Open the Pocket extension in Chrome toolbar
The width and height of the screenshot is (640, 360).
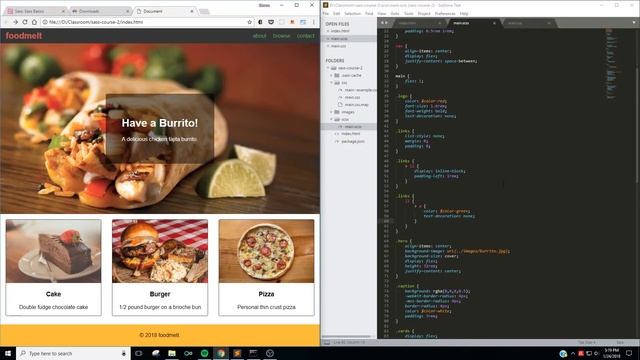271,22
